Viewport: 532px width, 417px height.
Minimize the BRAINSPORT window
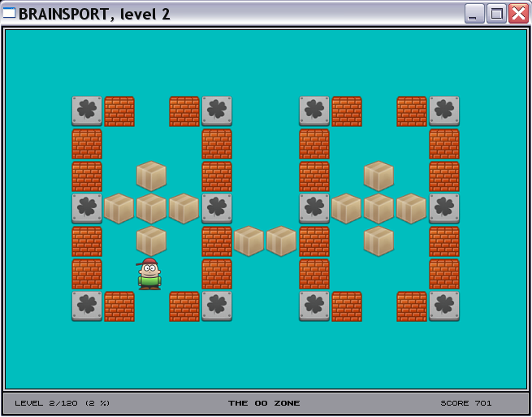474,13
